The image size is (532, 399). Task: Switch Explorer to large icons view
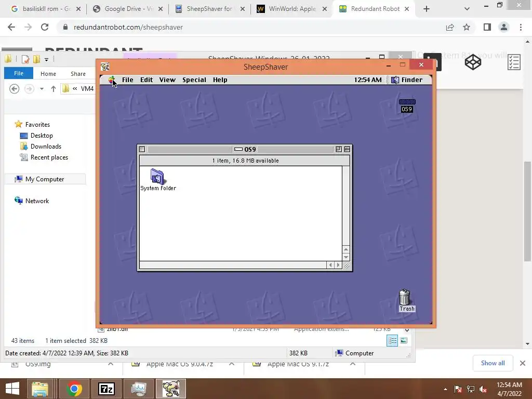point(404,341)
